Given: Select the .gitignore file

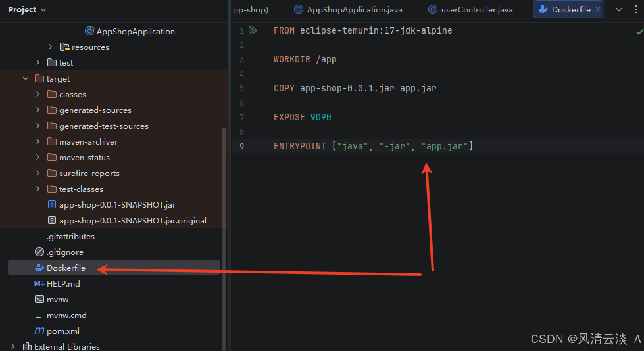Looking at the screenshot, I should click(x=65, y=252).
